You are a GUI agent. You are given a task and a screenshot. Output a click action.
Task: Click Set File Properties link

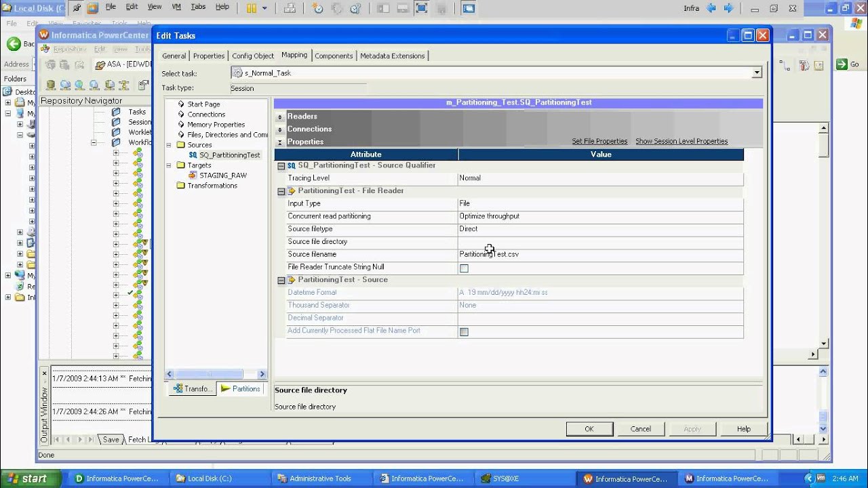pos(599,141)
